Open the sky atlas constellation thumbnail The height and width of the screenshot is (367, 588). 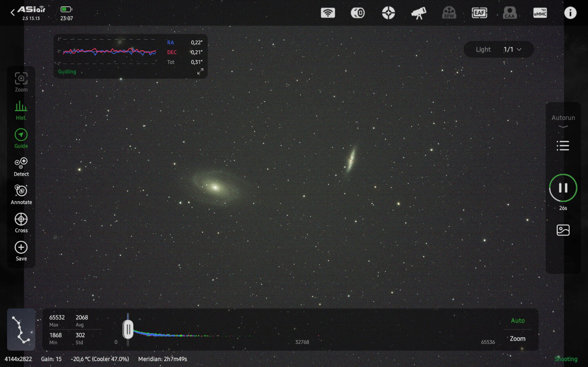click(x=21, y=329)
